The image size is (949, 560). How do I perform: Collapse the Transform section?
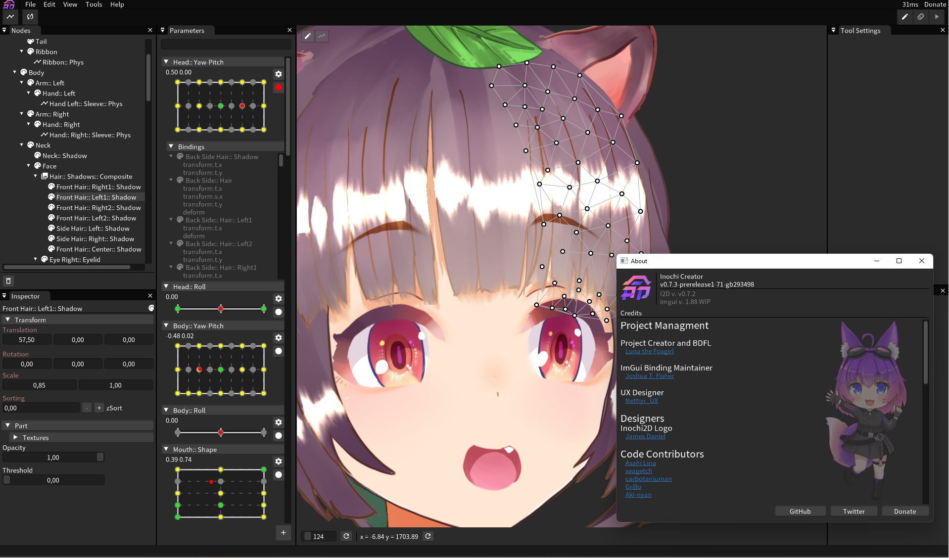8,320
